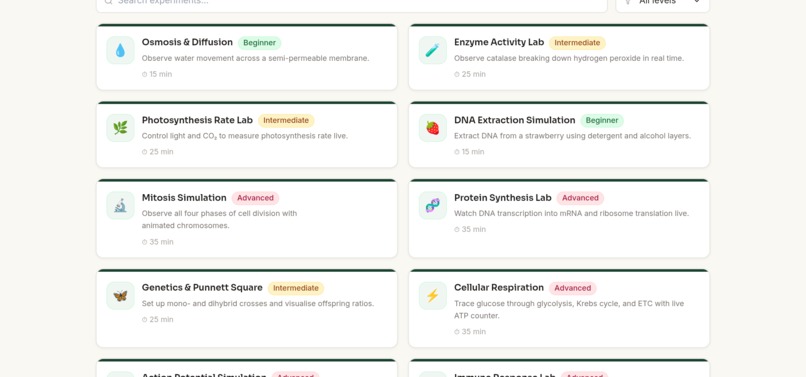Open the Enzyme Activity Lab title
The width and height of the screenshot is (806, 377).
pyautogui.click(x=499, y=42)
